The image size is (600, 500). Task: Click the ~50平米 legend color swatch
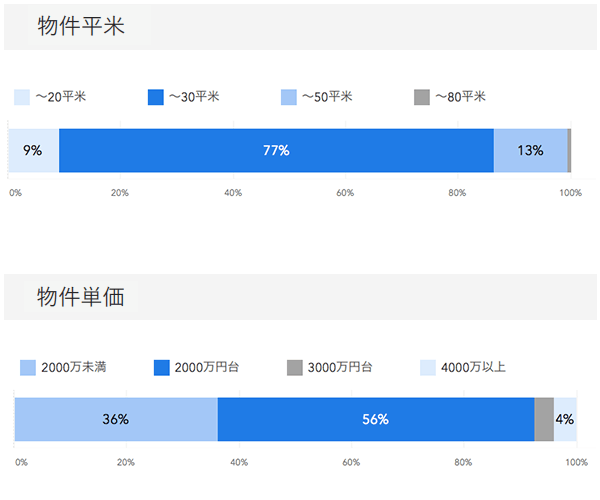(289, 97)
